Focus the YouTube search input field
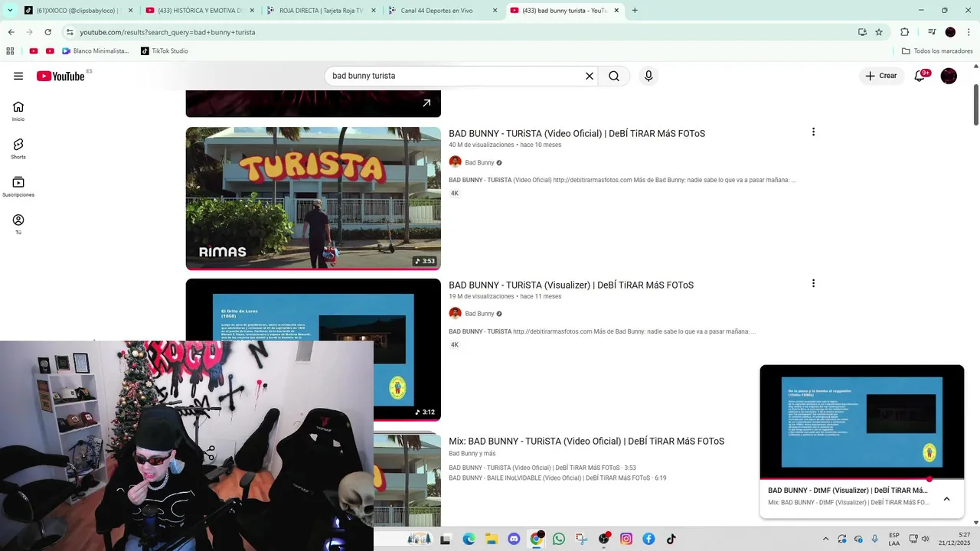 [x=456, y=76]
